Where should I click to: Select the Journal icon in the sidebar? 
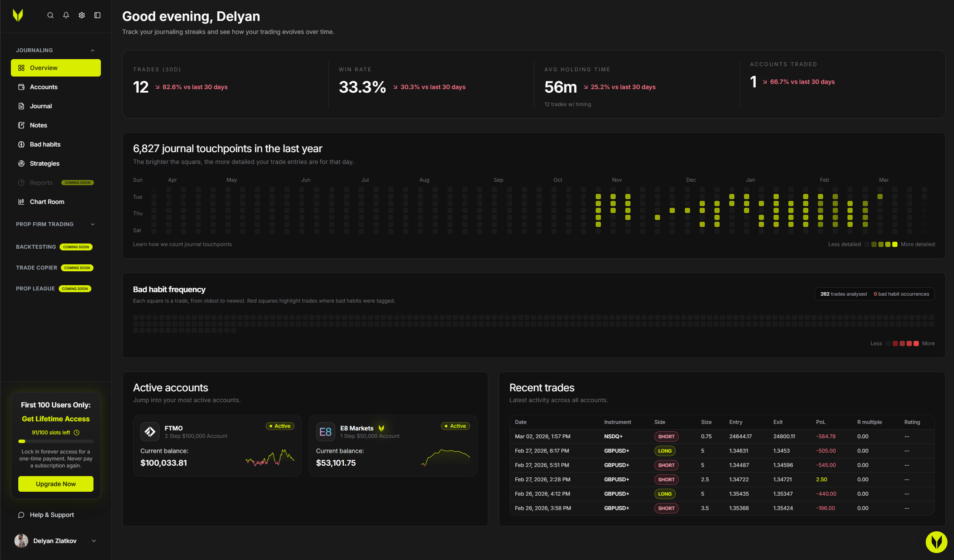pyautogui.click(x=21, y=106)
